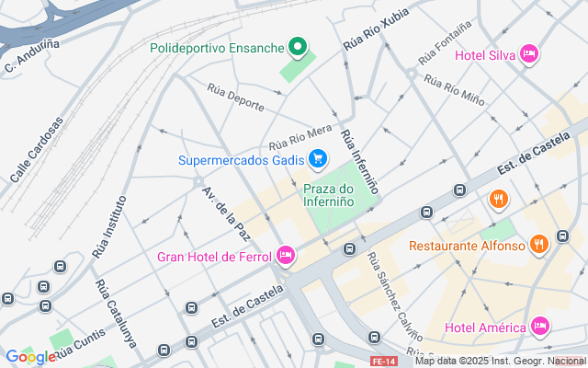Image resolution: width=588 pixels, height=368 pixels.
Task: Click the green Polideportivo Ensanche location pin
Action: tap(298, 47)
